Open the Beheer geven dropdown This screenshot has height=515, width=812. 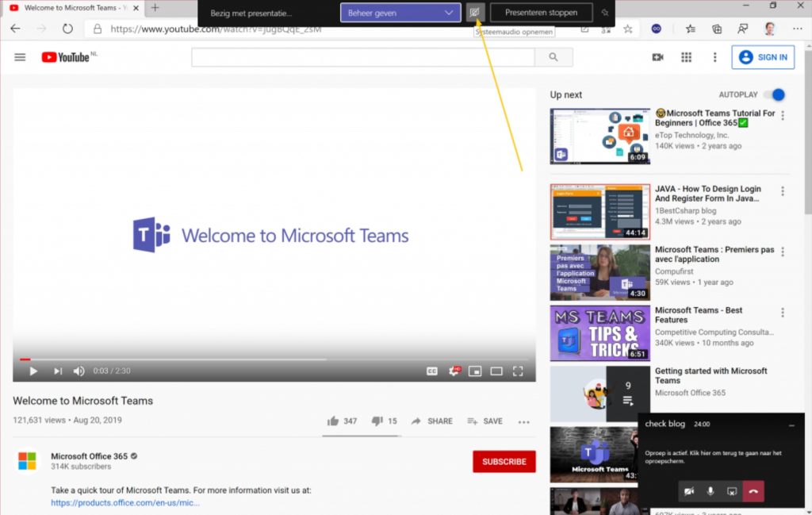(x=400, y=13)
